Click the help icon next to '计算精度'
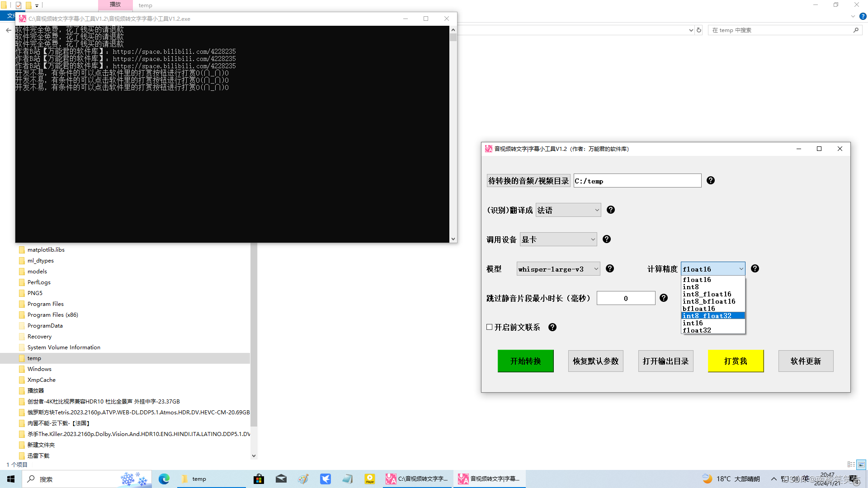 755,269
